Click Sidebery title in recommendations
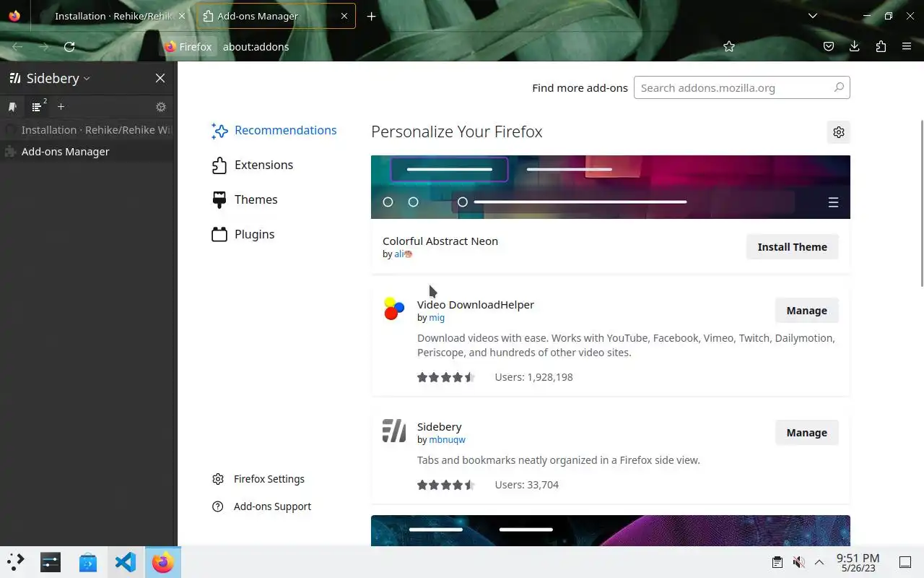924x578 pixels. [439, 426]
